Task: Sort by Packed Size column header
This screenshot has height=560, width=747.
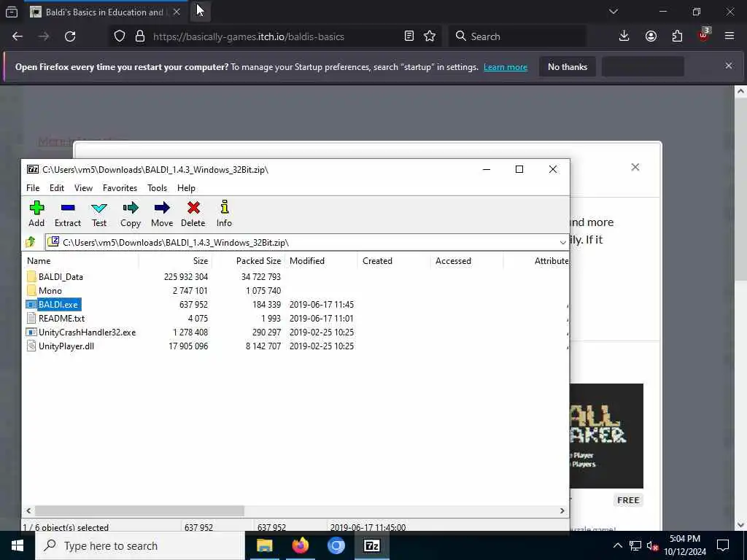Action: [x=248, y=261]
